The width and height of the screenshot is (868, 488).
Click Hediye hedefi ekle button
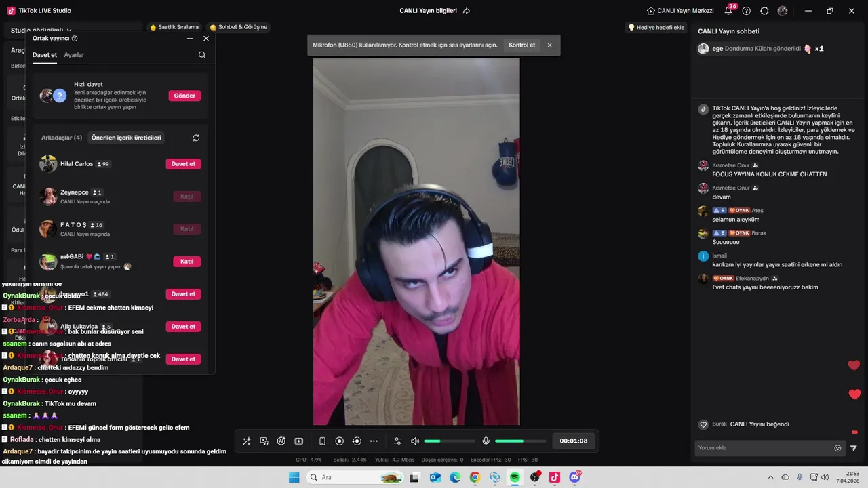(656, 28)
